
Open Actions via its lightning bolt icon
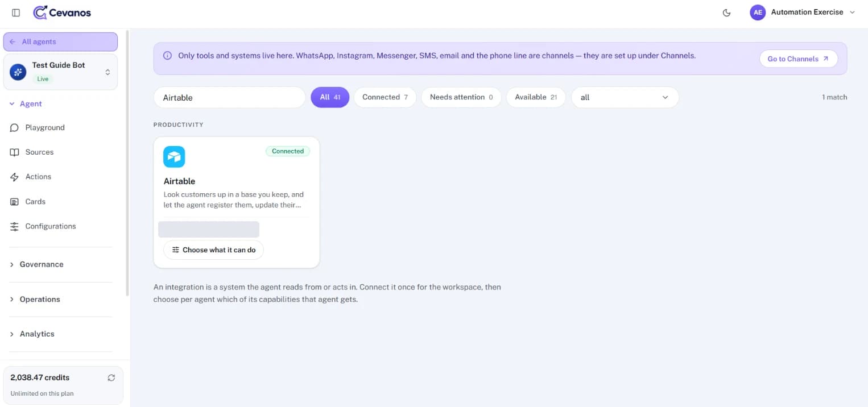click(15, 177)
